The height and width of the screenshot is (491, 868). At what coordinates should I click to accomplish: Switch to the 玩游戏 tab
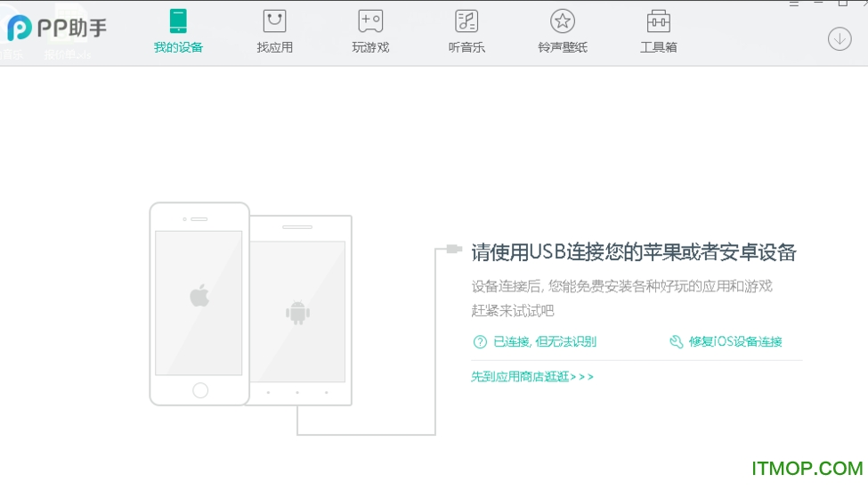click(370, 31)
